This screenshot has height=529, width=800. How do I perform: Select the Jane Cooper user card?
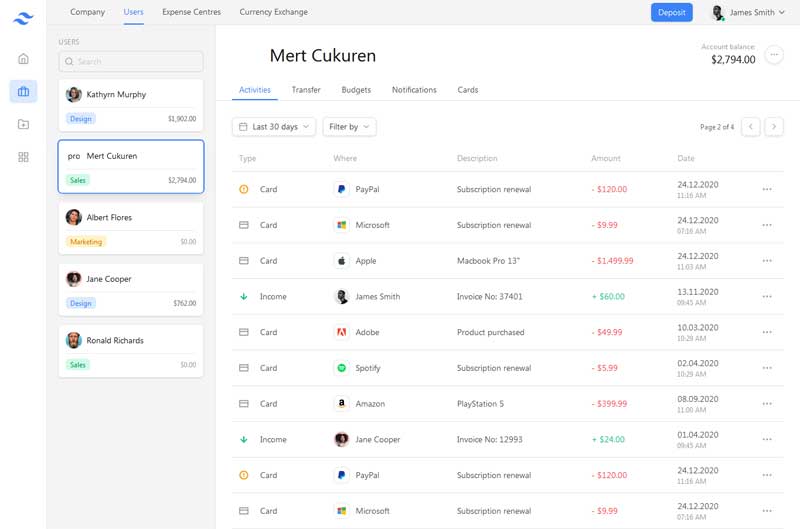click(131, 290)
